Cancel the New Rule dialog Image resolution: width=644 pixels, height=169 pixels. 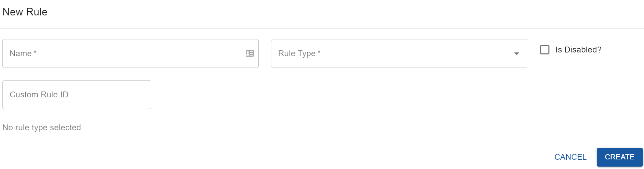coord(570,157)
